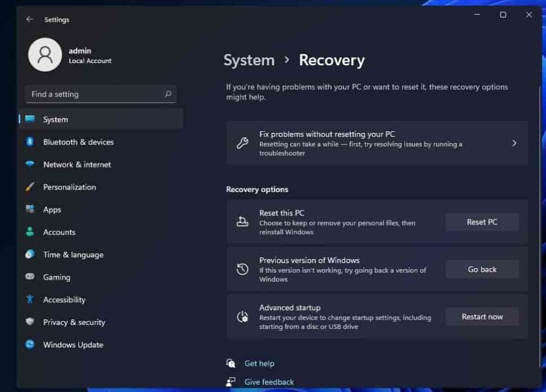The width and height of the screenshot is (546, 392).
Task: Click Go back to previous Windows version
Action: point(482,269)
